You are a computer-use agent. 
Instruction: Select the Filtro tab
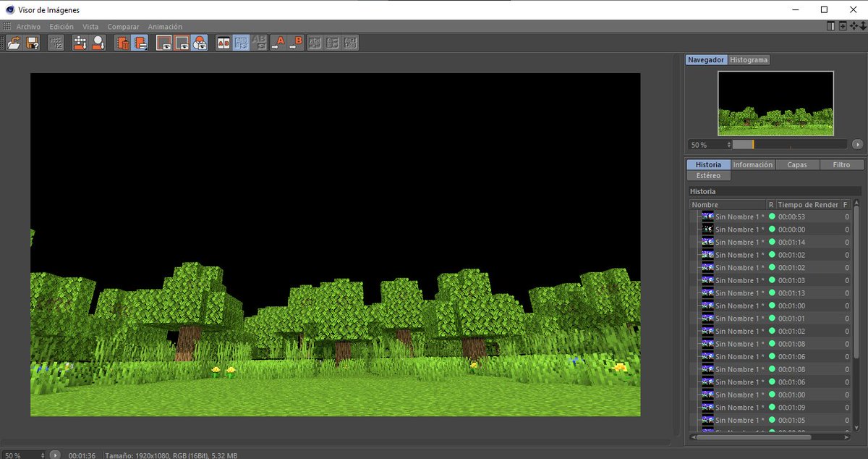[841, 165]
